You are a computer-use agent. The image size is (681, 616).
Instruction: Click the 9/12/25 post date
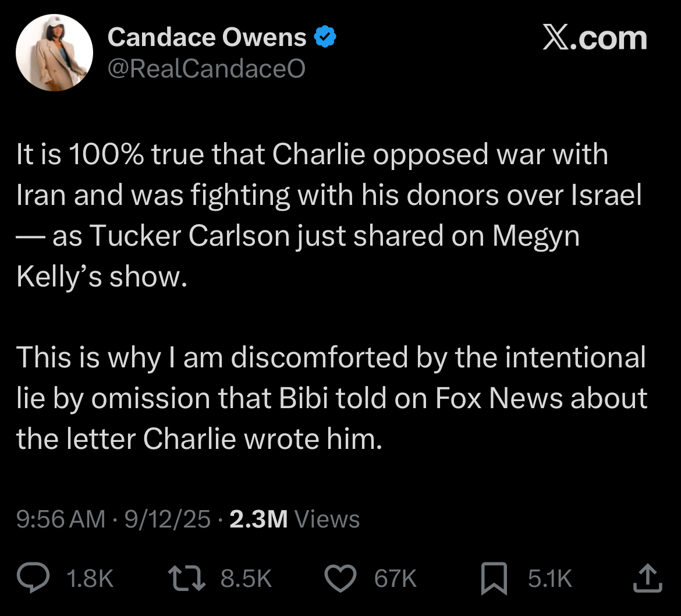pyautogui.click(x=167, y=519)
